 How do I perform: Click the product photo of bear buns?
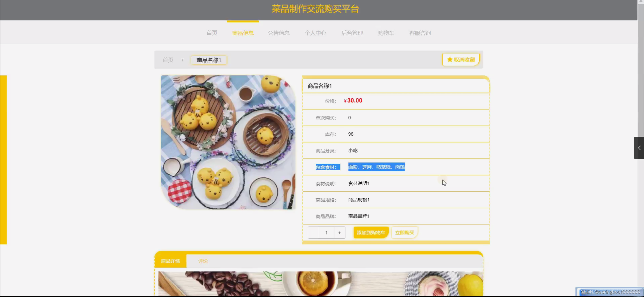(228, 142)
